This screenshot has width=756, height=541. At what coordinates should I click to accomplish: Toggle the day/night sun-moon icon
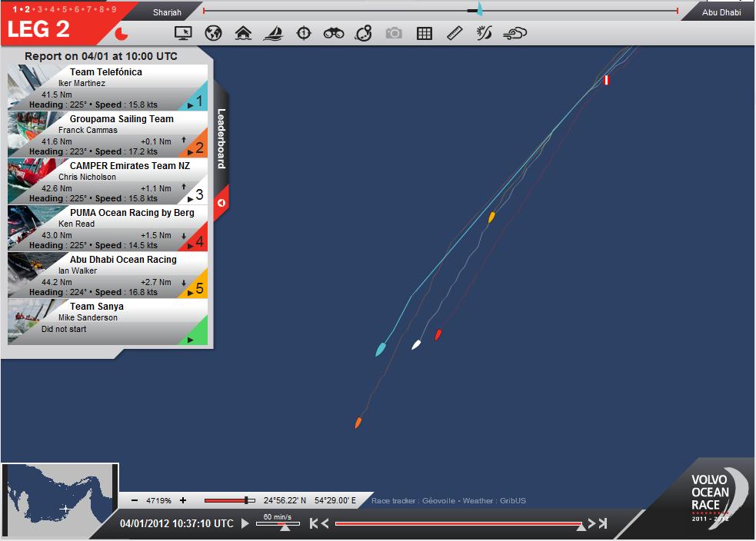[x=484, y=33]
